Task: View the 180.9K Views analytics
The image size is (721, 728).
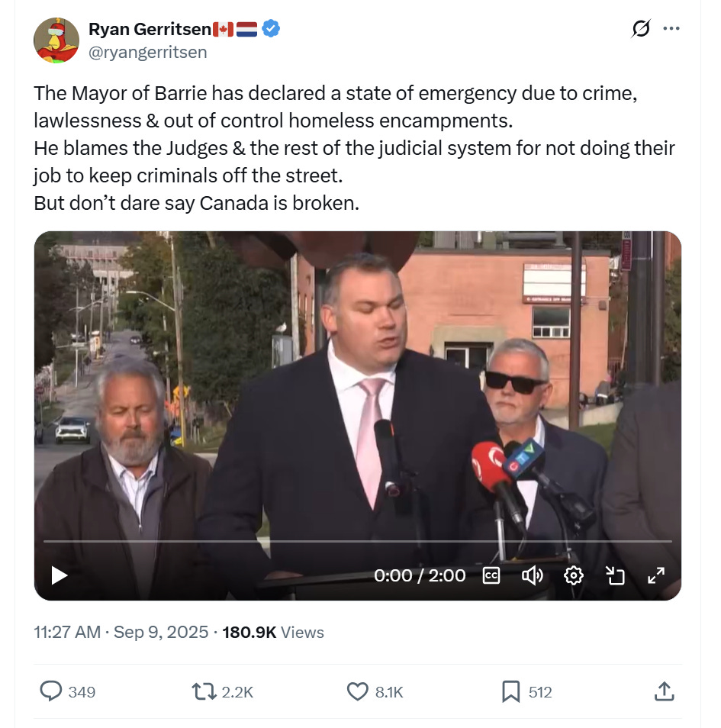Action: [x=273, y=632]
